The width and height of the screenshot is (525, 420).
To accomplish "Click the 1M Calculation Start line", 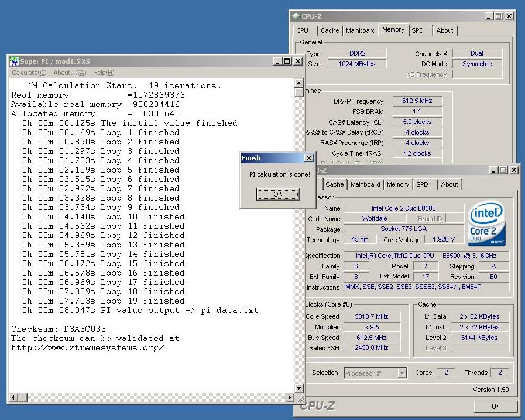I will [x=125, y=85].
